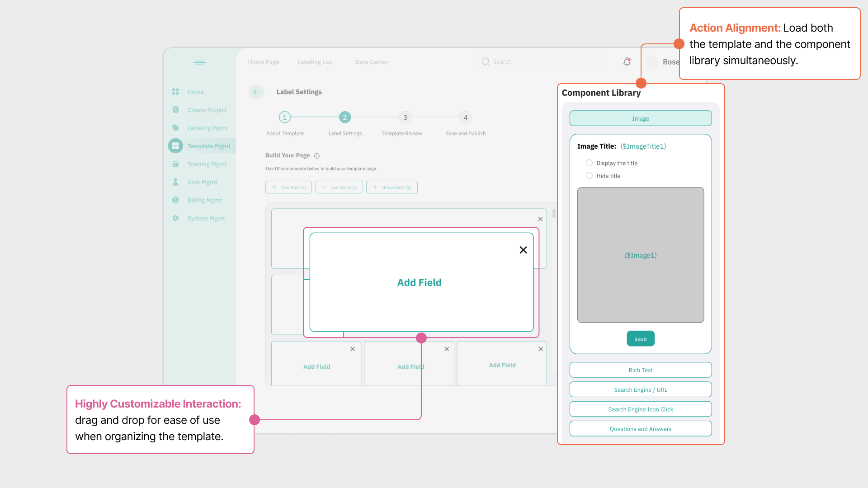Click the save button in Image component
This screenshot has height=488, width=868.
(640, 339)
